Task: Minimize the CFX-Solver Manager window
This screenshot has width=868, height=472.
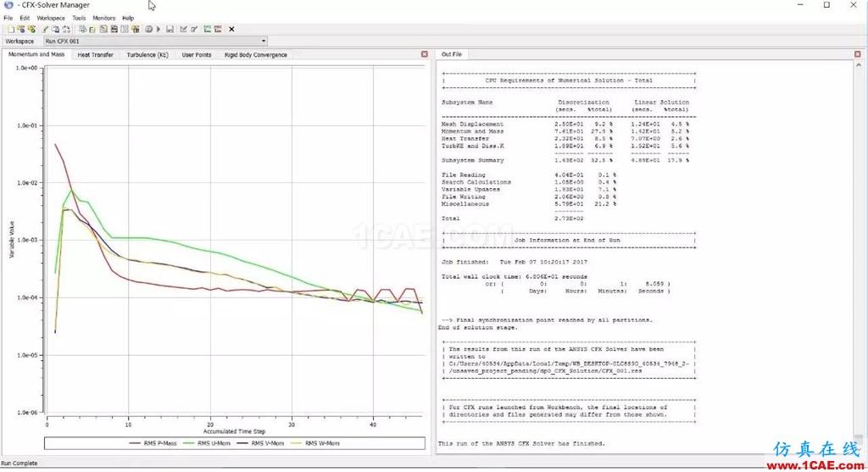Action: point(800,5)
